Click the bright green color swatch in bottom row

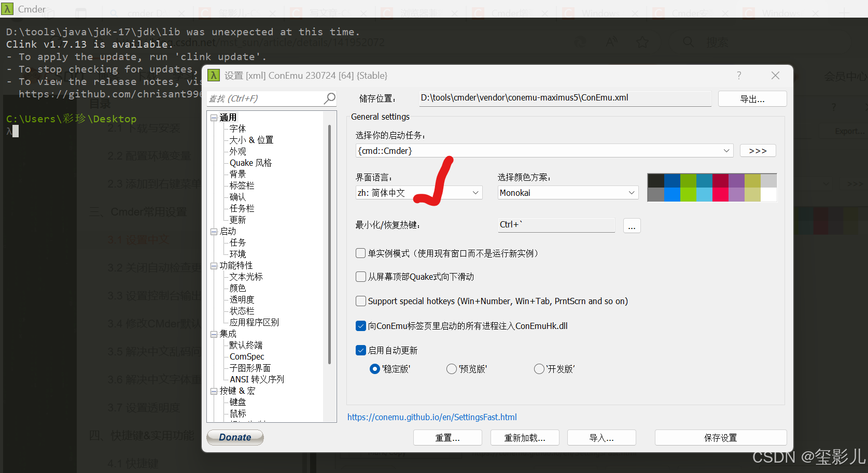pyautogui.click(x=688, y=194)
